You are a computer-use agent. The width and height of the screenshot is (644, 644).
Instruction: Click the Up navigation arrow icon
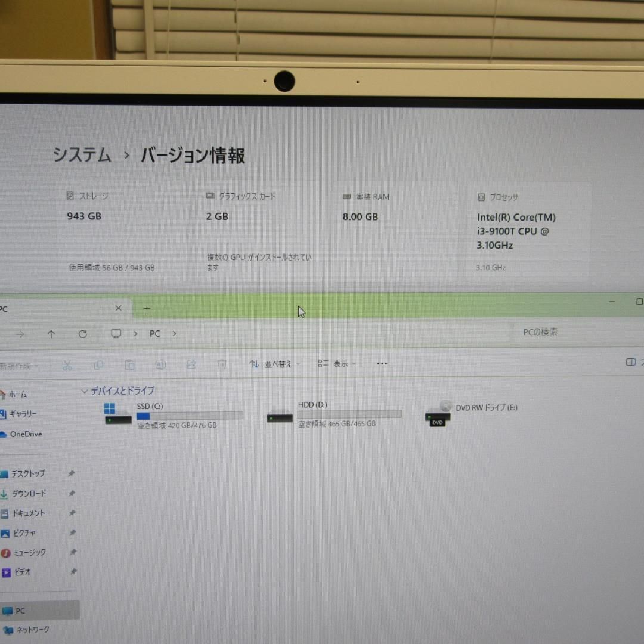51,333
